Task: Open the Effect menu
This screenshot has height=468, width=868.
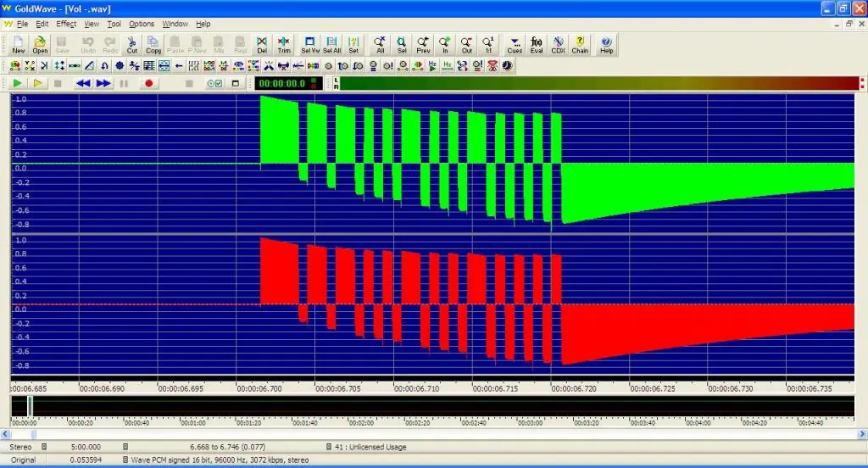Action: click(66, 24)
